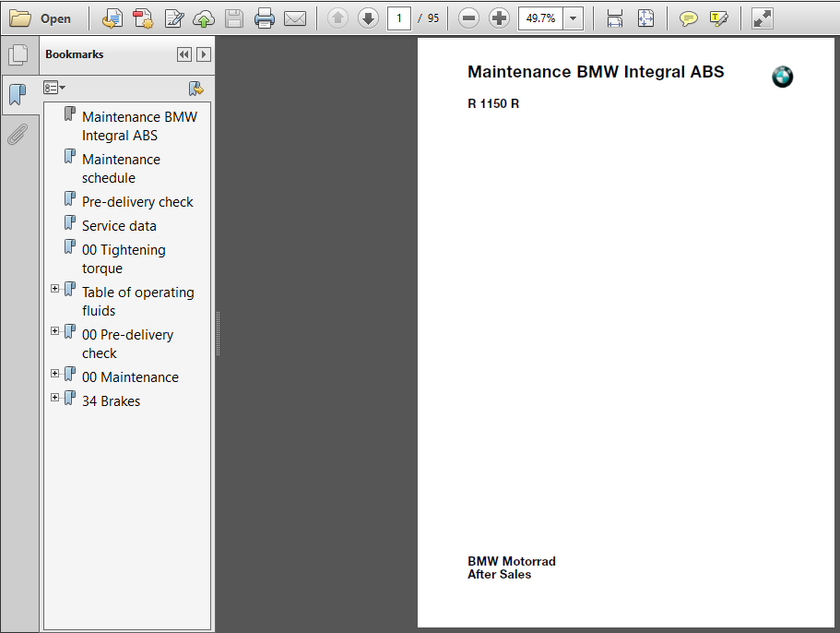
Task: Zoom in with plus button
Action: (499, 18)
